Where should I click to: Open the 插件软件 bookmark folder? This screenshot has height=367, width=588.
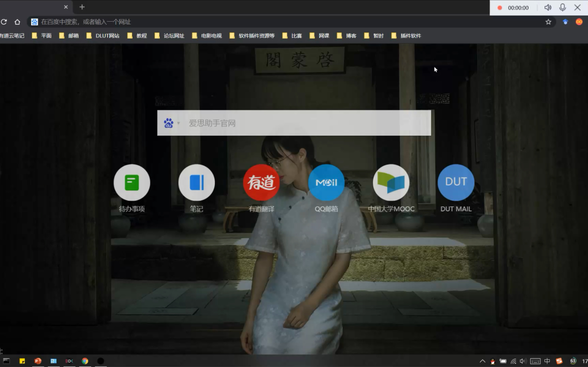pyautogui.click(x=406, y=36)
